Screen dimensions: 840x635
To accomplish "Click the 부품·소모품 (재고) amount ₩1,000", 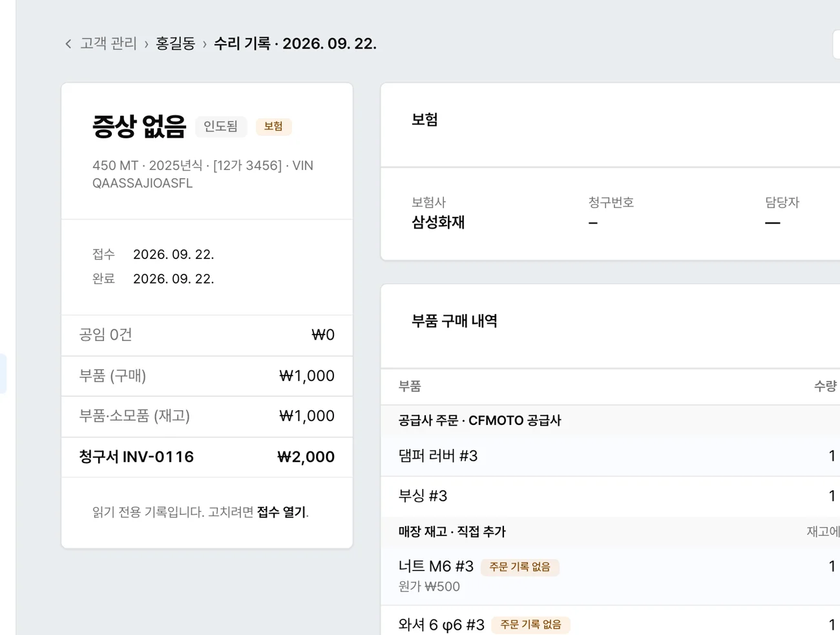I will (307, 416).
